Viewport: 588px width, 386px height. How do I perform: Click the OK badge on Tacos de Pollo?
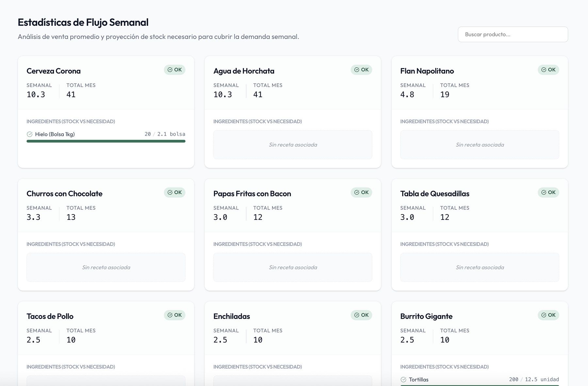pos(174,315)
